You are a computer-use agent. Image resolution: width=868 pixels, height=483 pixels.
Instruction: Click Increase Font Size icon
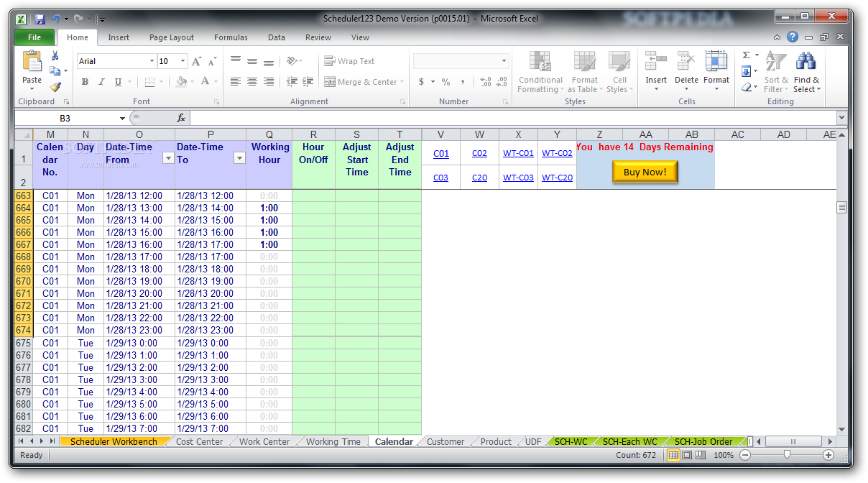click(197, 61)
